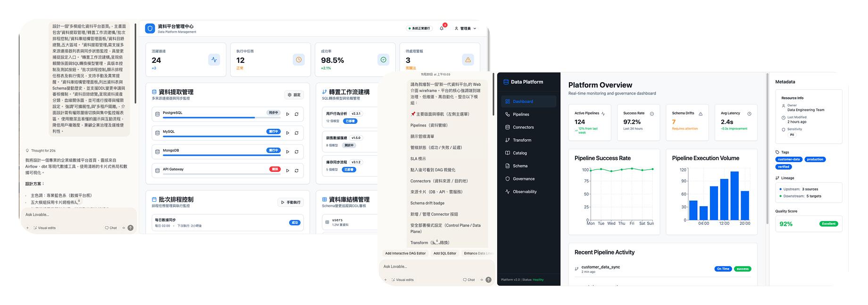Open the Connectors sidebar item
The image size is (868, 305).
[523, 127]
